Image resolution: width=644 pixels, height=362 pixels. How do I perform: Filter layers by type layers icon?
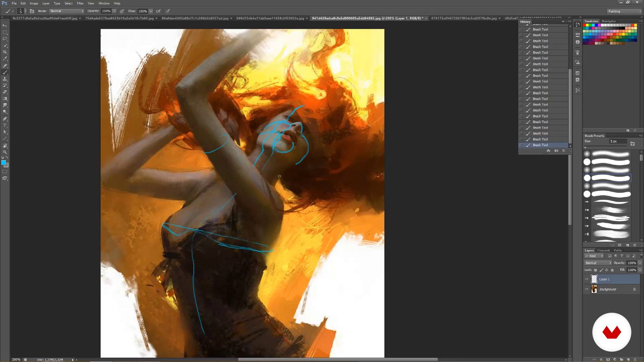coord(622,256)
